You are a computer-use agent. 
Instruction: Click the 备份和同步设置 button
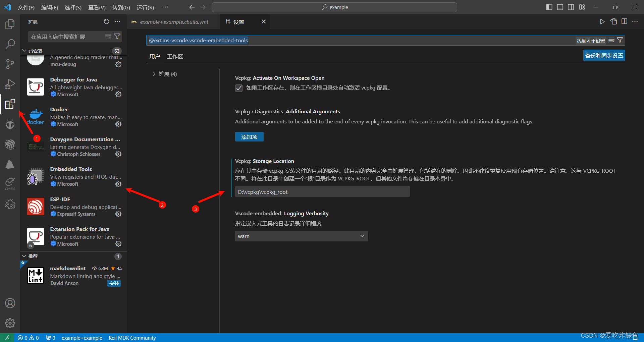(604, 56)
